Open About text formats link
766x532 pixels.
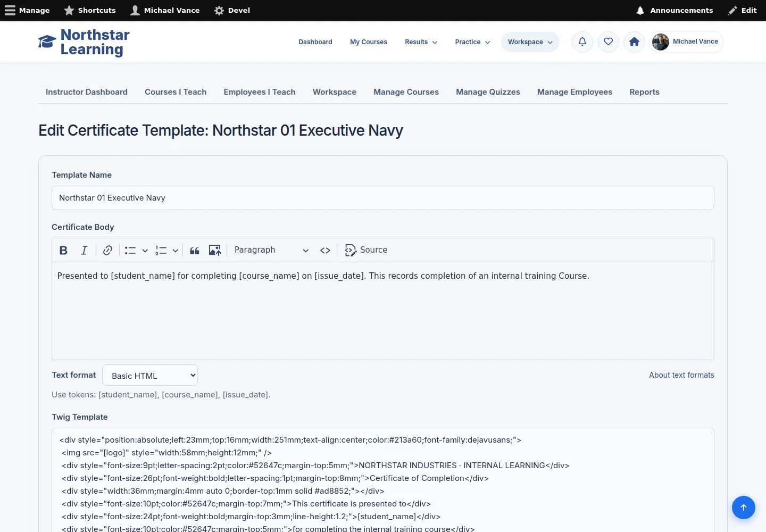[681, 375]
